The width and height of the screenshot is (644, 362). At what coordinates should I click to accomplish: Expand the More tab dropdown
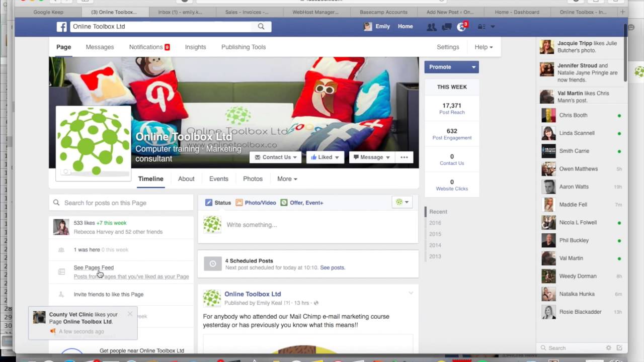(287, 179)
